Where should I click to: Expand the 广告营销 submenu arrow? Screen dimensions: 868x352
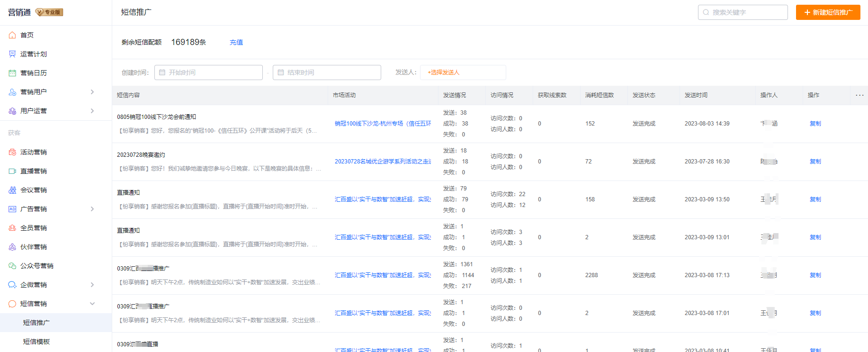pyautogui.click(x=92, y=209)
